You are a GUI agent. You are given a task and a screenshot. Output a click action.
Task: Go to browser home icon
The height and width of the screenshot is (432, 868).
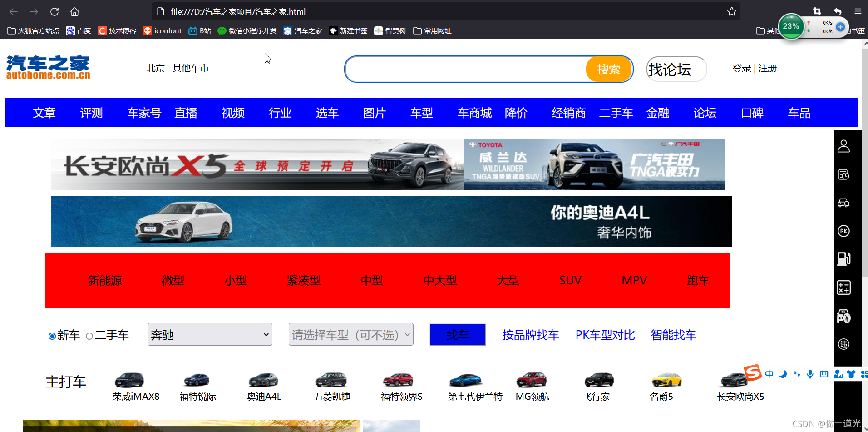[74, 11]
